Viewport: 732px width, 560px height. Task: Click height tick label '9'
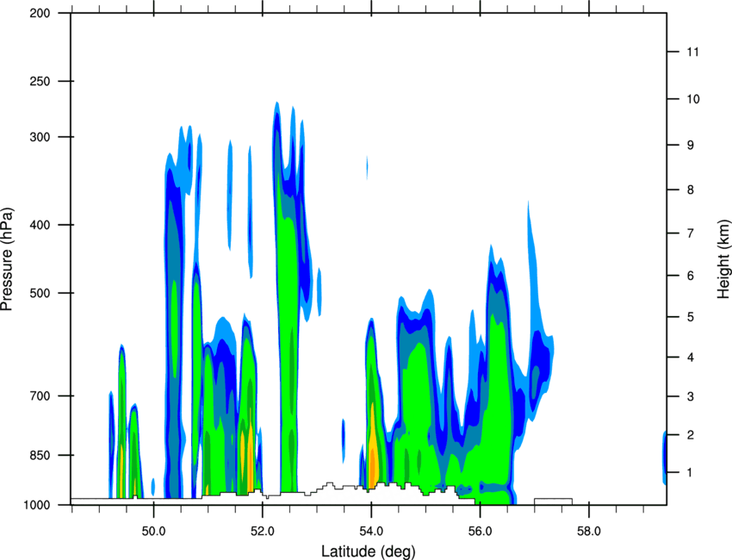[x=691, y=146]
